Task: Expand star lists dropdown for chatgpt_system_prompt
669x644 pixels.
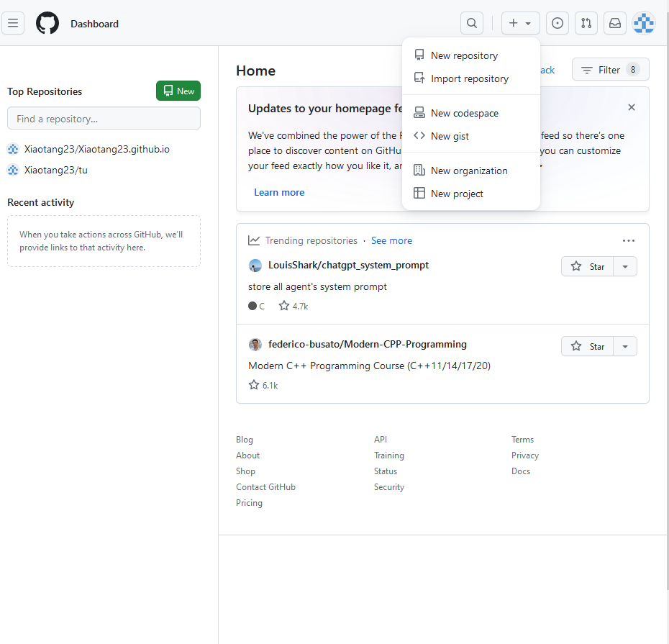Action: point(625,266)
